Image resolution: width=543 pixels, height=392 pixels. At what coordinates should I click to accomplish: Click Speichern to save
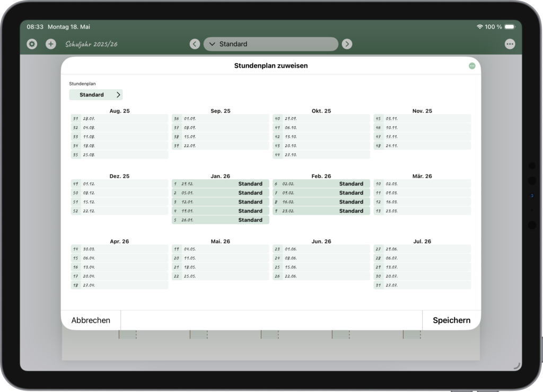click(452, 320)
